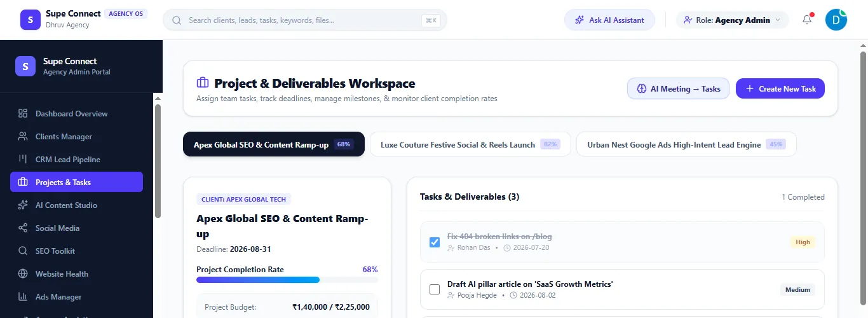Image resolution: width=868 pixels, height=318 pixels.
Task: Open Clients Manager page
Action: (76, 137)
